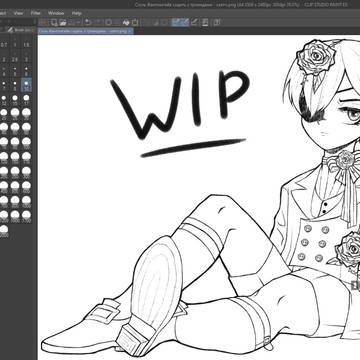The height and width of the screenshot is (360, 360).
Task: Select brush size preset 80
Action: coord(15,143)
